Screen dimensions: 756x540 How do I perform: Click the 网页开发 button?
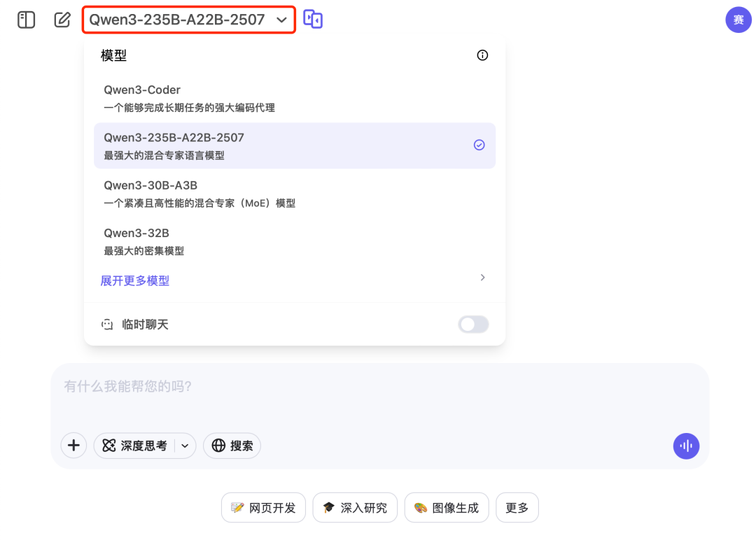(263, 508)
